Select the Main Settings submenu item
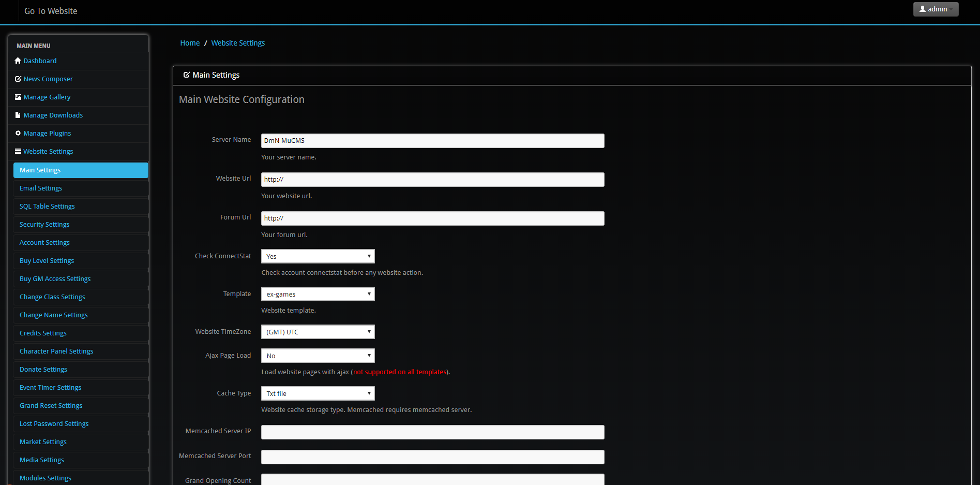 [x=81, y=170]
